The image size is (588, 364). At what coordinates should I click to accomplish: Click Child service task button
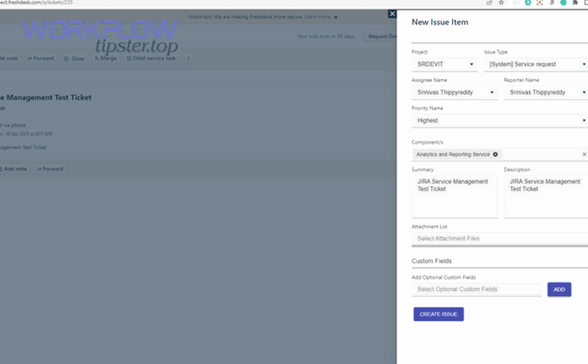click(152, 59)
